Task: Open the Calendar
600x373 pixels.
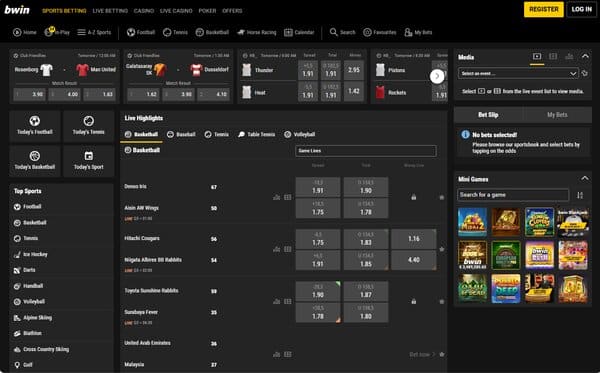Action: point(299,33)
